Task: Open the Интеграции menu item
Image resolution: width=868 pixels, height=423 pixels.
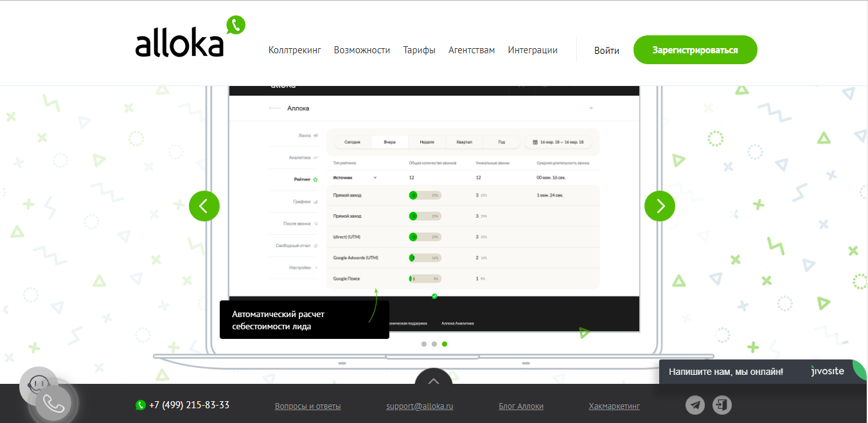Action: (x=533, y=50)
